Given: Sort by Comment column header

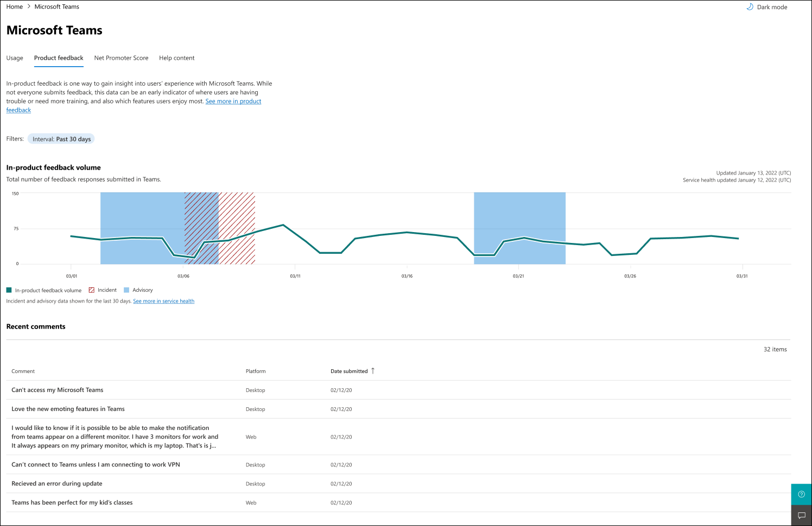Looking at the screenshot, I should pos(23,371).
